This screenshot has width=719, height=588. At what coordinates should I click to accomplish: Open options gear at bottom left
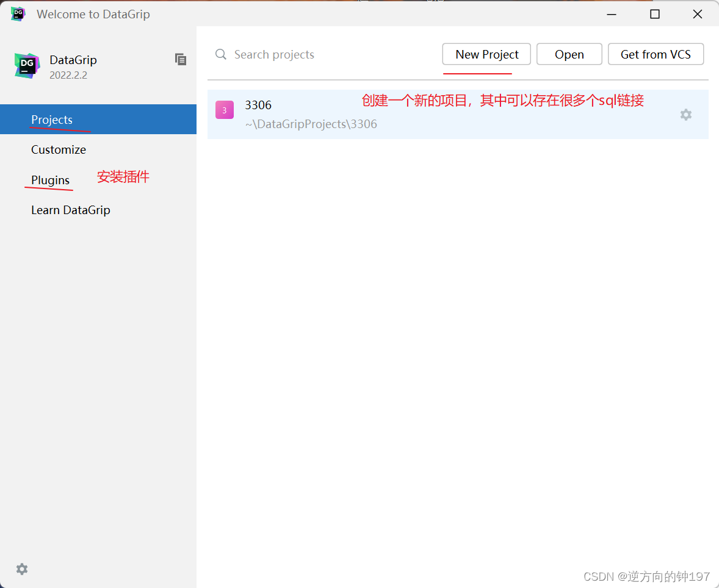pyautogui.click(x=22, y=568)
